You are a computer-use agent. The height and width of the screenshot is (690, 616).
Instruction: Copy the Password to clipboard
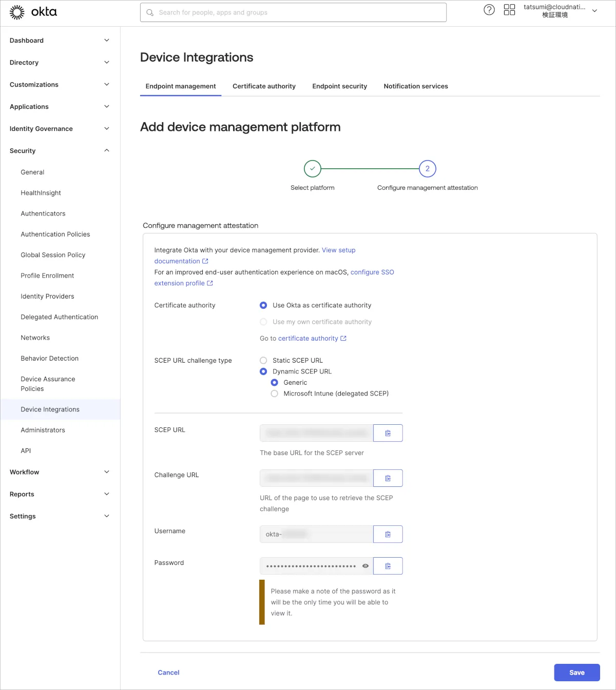pyautogui.click(x=388, y=566)
